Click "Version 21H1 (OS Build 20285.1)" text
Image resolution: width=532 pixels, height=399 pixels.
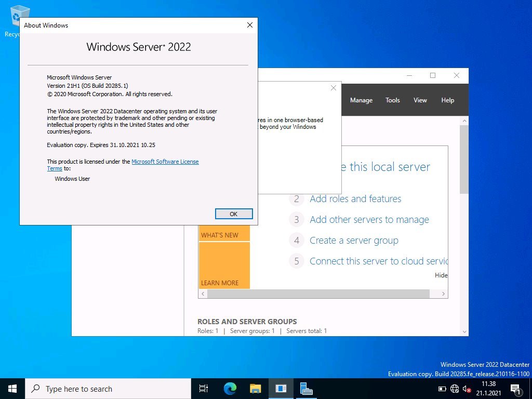87,86
